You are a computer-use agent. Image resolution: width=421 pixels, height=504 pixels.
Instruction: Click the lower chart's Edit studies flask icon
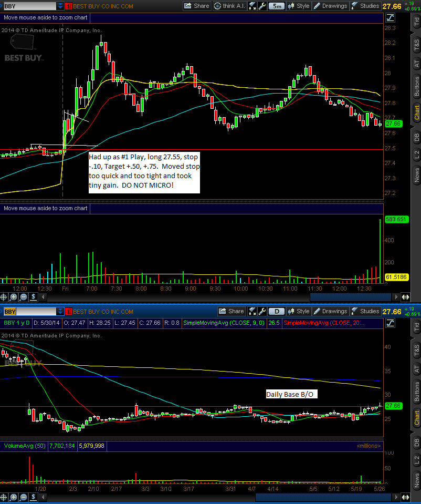pos(252,311)
